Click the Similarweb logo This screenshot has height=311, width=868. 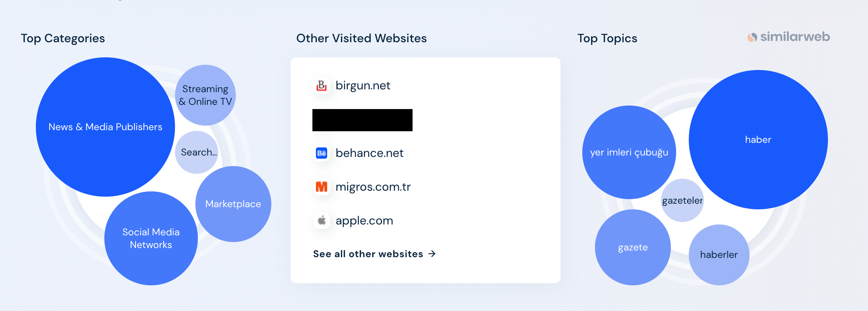coord(789,37)
